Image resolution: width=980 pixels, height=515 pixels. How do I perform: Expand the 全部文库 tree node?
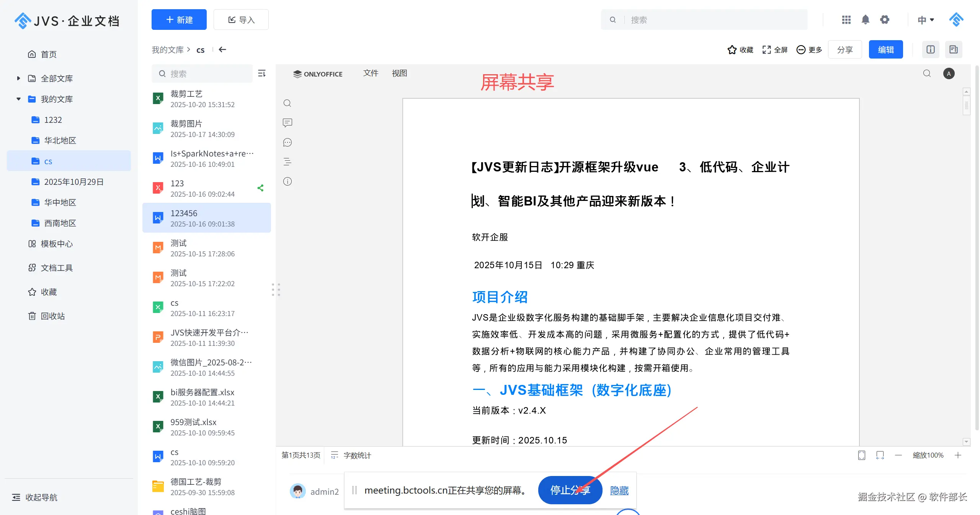click(18, 78)
